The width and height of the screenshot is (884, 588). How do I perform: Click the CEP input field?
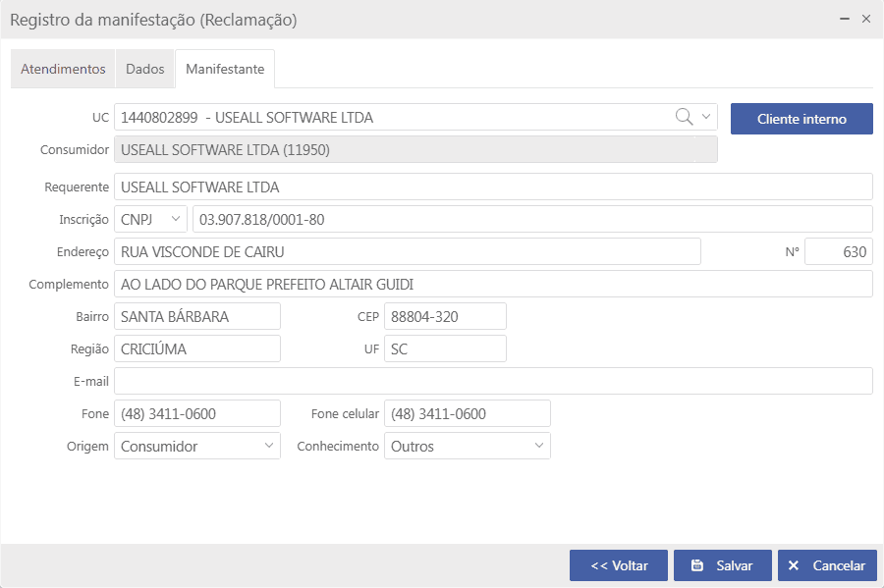(x=445, y=316)
